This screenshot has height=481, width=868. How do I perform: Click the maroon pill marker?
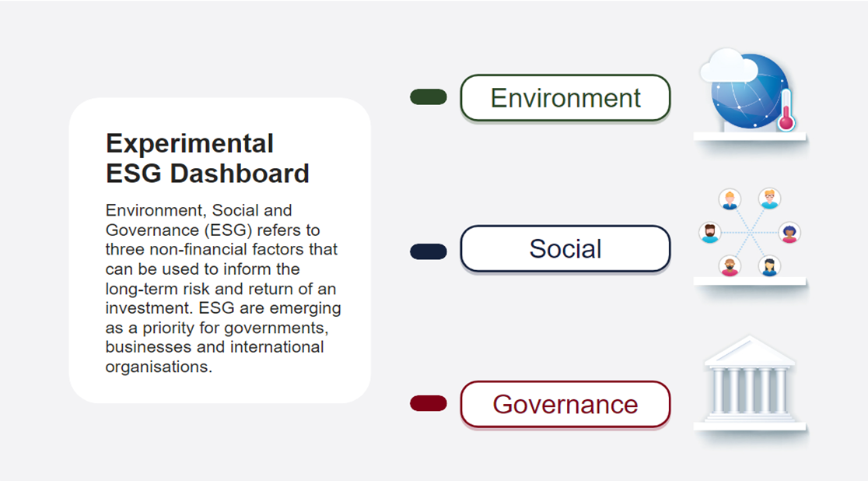429,403
